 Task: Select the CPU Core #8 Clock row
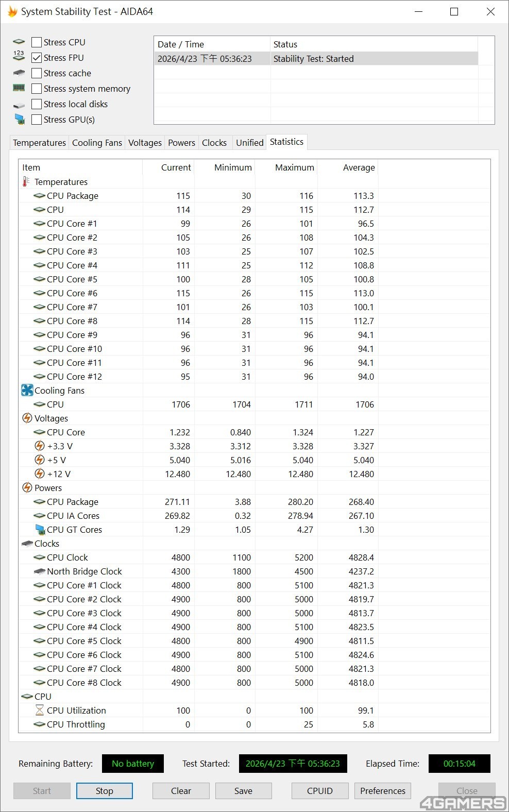click(254, 683)
